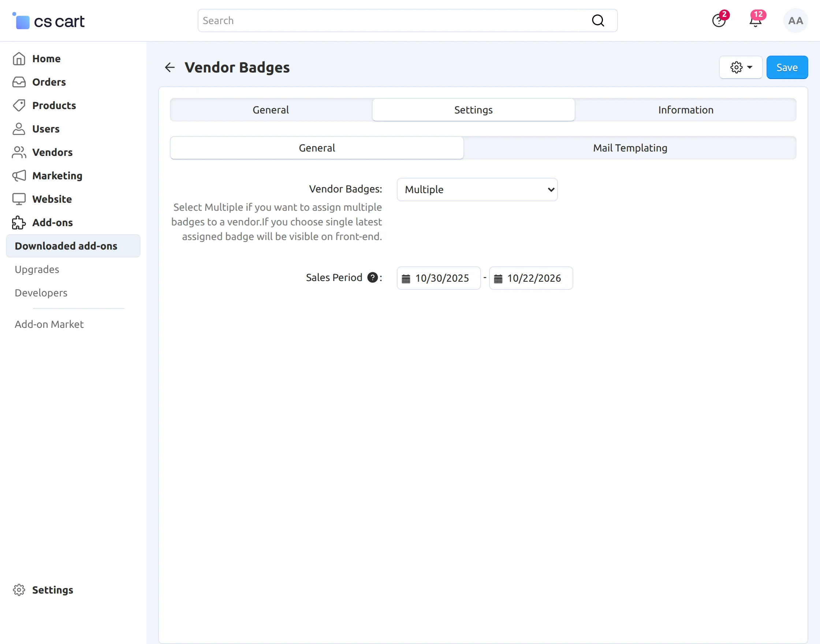This screenshot has width=820, height=644.
Task: Click the back arrow next to Vendor Badges
Action: pos(170,67)
